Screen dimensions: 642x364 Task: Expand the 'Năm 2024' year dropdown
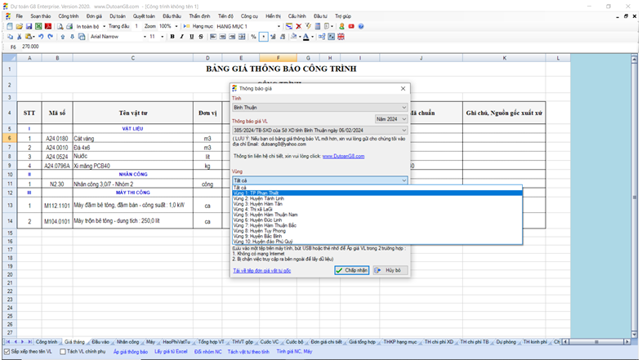(x=390, y=118)
